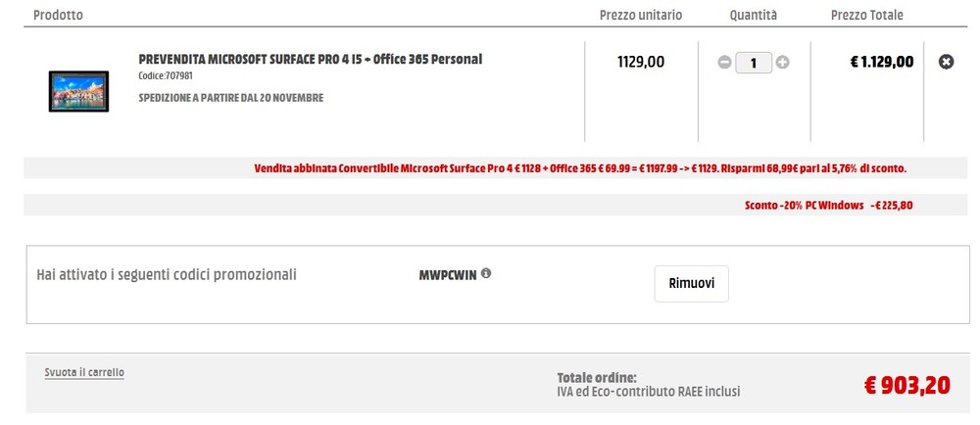Screen dimensions: 980x425
Task: Select the MWPCWIN promo code text
Action: pyautogui.click(x=448, y=275)
